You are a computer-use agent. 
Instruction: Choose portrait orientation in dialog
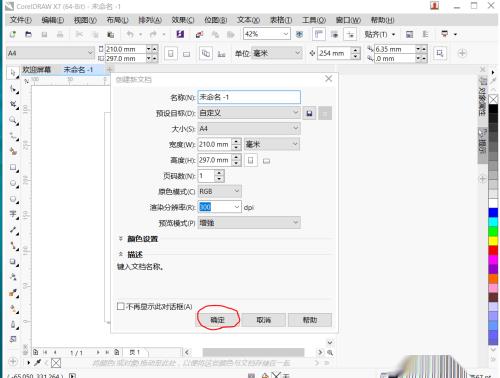click(x=251, y=161)
